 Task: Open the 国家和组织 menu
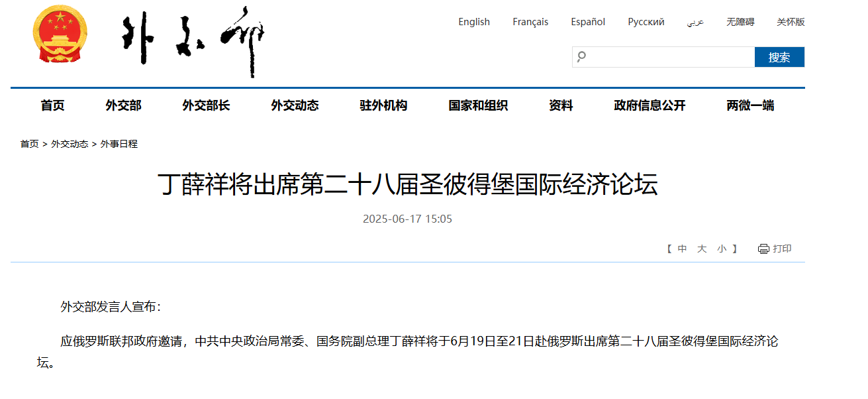[x=478, y=105]
